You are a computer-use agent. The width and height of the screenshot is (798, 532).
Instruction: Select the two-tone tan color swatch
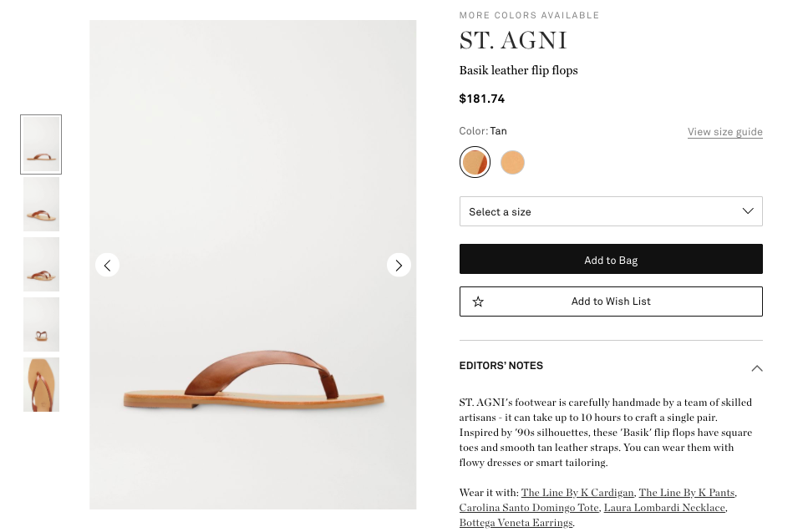[475, 162]
